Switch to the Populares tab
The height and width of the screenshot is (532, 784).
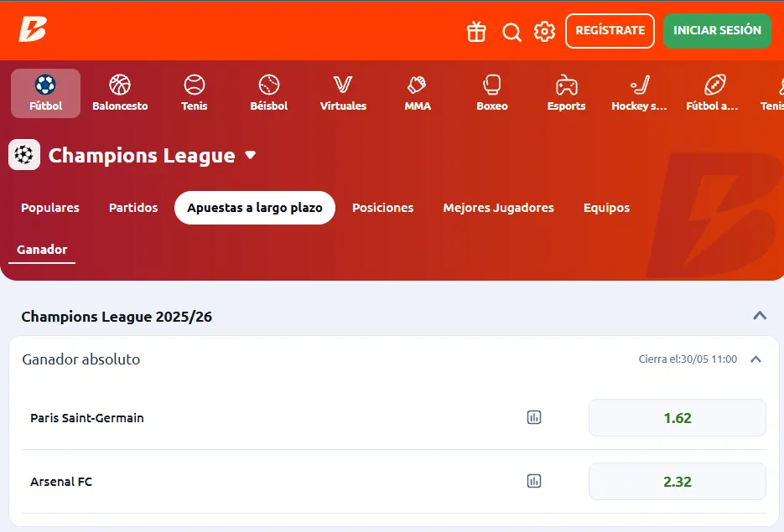tap(50, 208)
